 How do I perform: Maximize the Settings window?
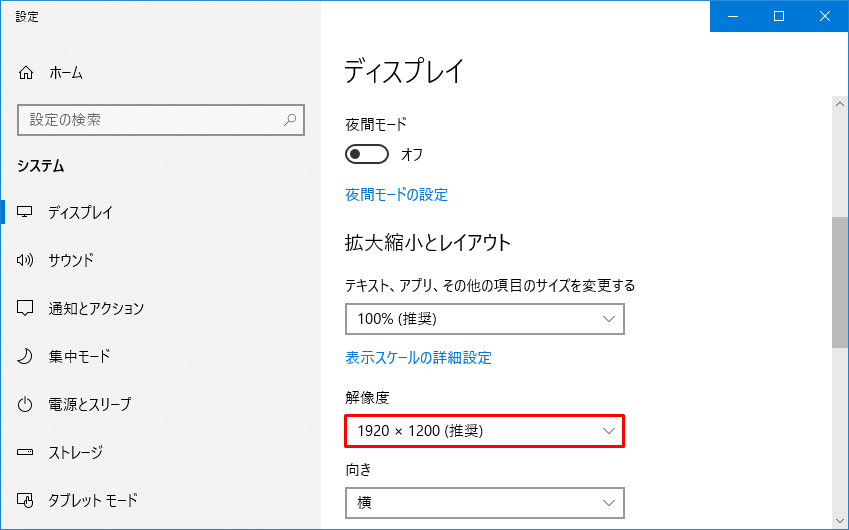pyautogui.click(x=779, y=16)
